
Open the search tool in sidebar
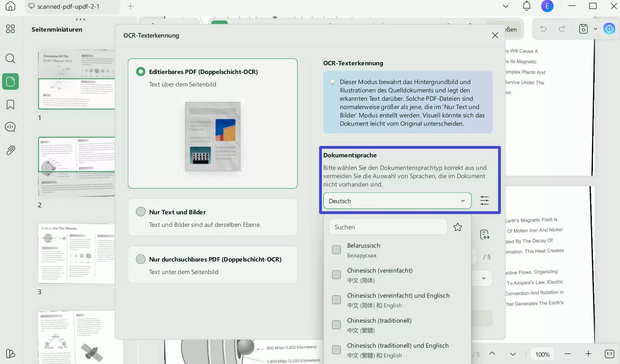coord(10,58)
